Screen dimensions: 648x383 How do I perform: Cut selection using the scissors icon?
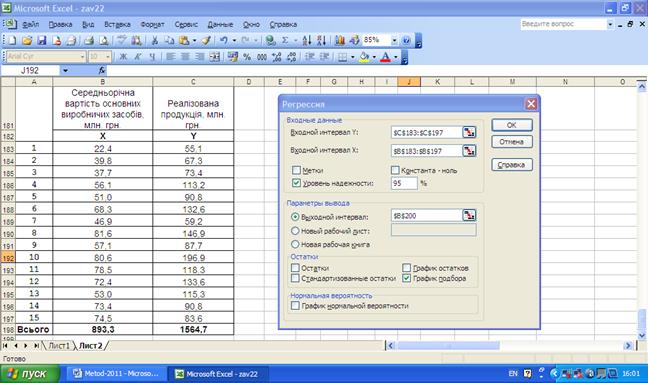pos(155,40)
